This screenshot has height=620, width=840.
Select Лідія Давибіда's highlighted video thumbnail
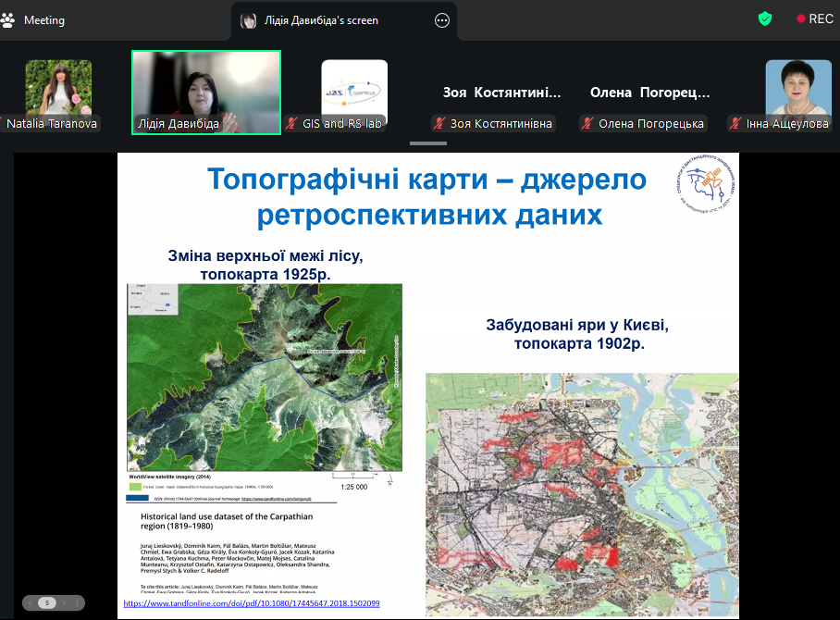tap(206, 91)
